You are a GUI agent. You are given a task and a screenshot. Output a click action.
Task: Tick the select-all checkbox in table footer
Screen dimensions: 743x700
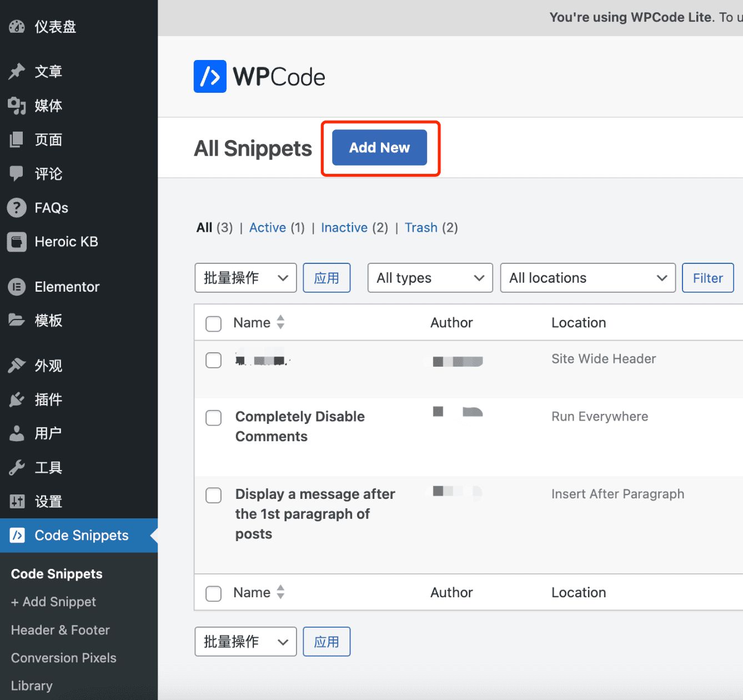click(213, 593)
